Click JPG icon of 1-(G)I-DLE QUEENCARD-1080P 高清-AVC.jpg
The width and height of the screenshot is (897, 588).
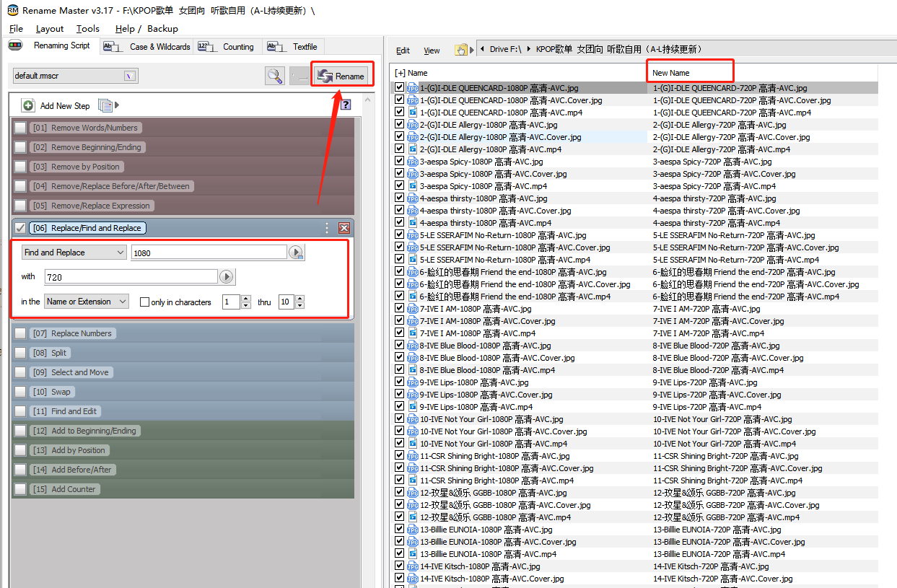(413, 88)
